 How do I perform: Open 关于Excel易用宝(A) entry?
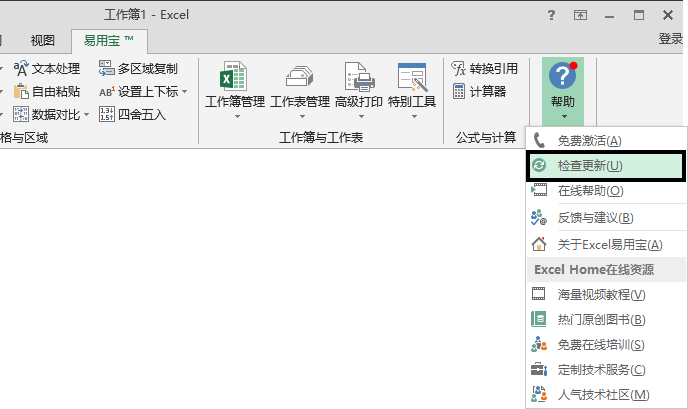click(x=606, y=244)
